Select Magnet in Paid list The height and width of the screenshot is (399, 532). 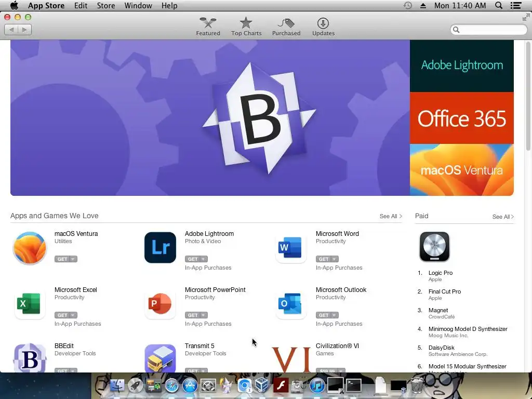click(438, 310)
